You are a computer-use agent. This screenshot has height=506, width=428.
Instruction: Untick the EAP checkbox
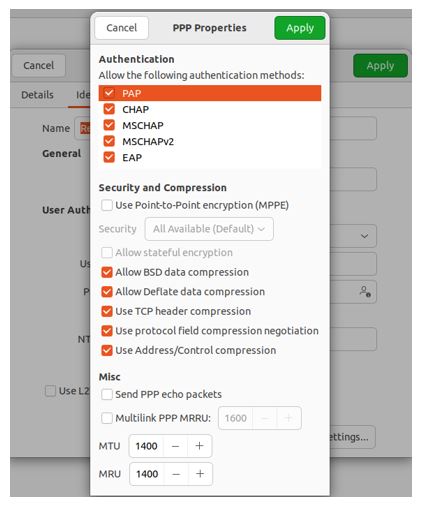pos(109,157)
